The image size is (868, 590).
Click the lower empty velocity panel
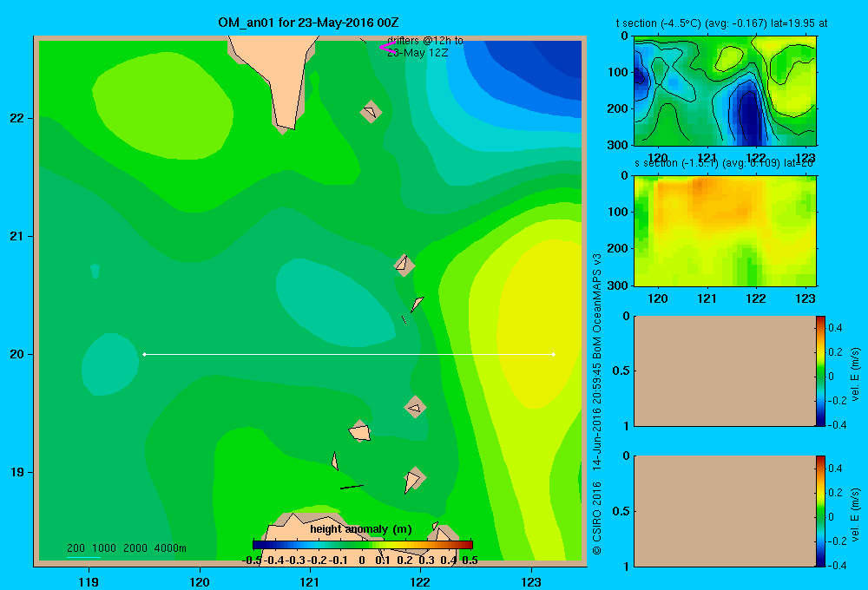pos(725,511)
